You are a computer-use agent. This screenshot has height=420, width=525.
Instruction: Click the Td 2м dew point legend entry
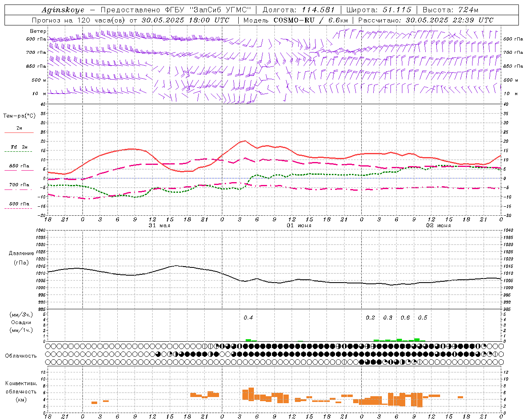[x=19, y=147]
